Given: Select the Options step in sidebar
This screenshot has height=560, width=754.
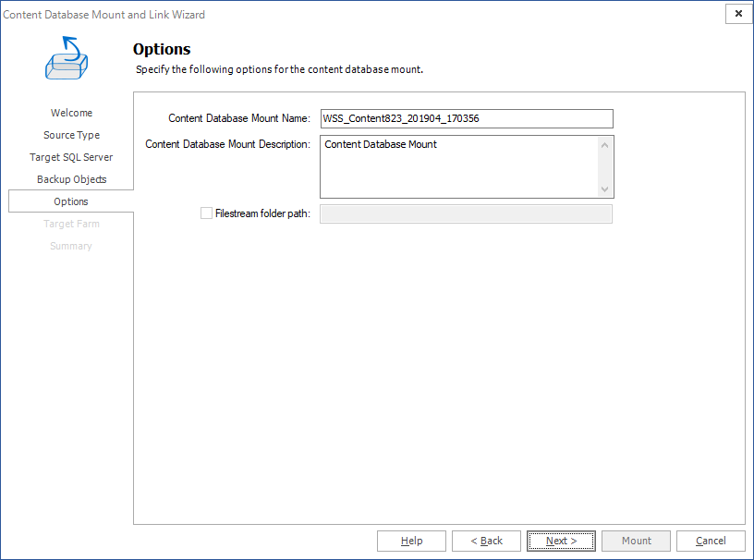Looking at the screenshot, I should (x=71, y=201).
